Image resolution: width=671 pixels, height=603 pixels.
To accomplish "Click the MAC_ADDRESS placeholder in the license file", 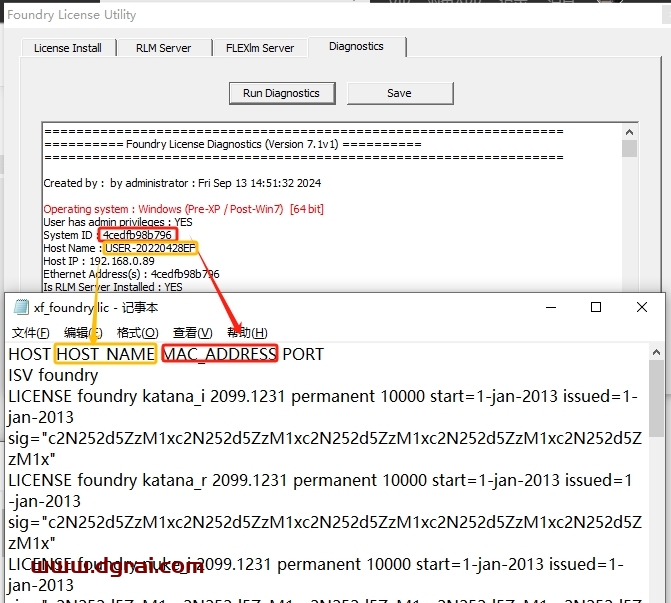I will [220, 354].
